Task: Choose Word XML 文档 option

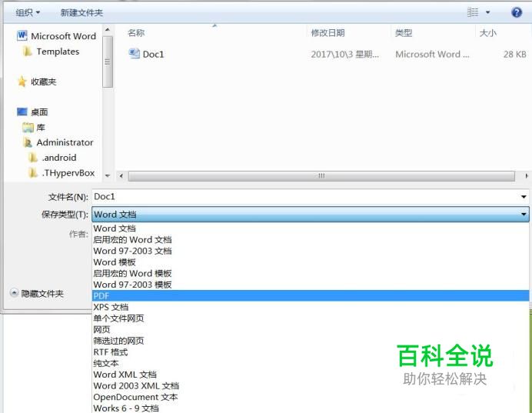Action: (x=311, y=375)
